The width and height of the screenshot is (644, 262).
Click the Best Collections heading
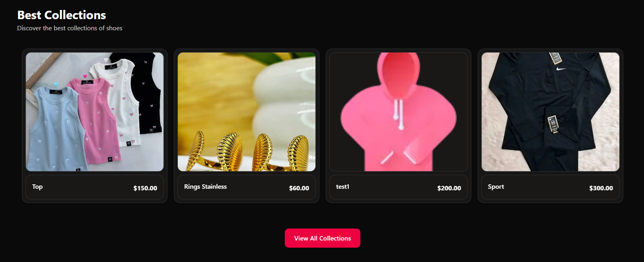pyautogui.click(x=62, y=15)
